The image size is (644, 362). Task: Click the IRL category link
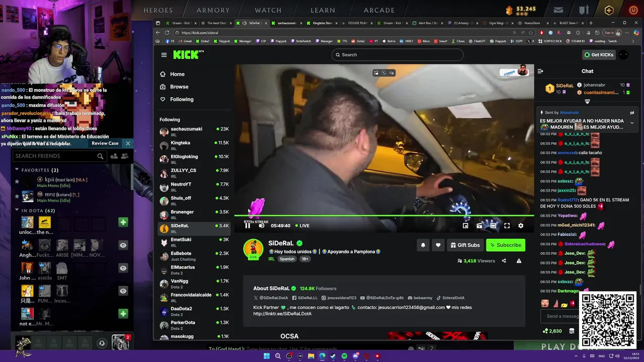click(271, 259)
